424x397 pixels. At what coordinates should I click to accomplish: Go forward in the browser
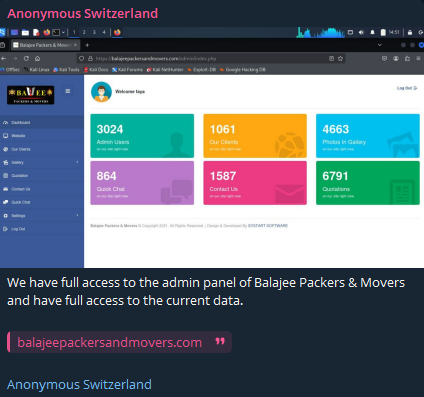coord(15,58)
